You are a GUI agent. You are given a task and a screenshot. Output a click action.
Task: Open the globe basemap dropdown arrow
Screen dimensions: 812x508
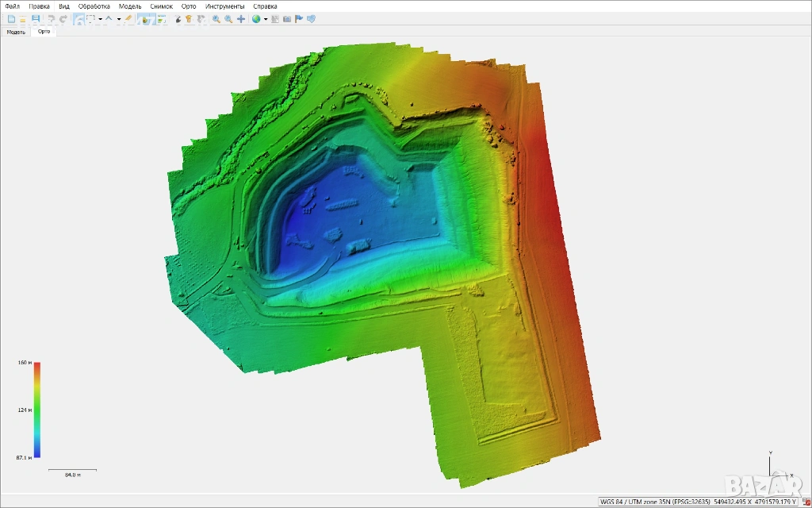tap(266, 19)
